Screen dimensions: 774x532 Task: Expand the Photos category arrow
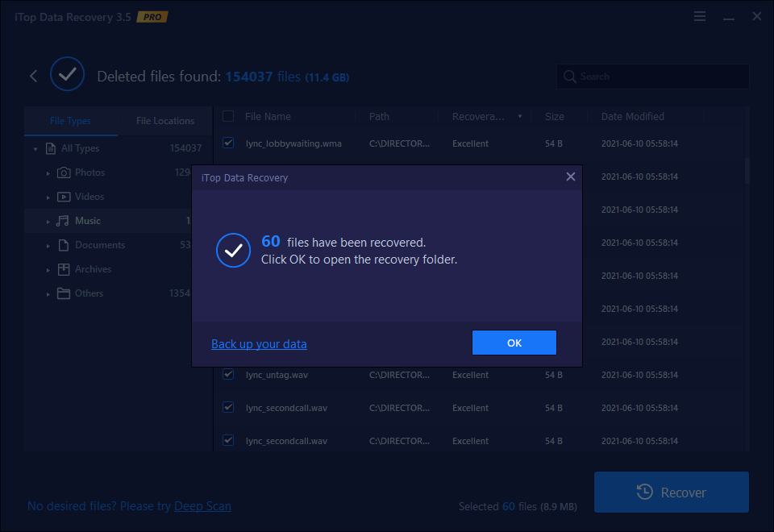(x=48, y=173)
